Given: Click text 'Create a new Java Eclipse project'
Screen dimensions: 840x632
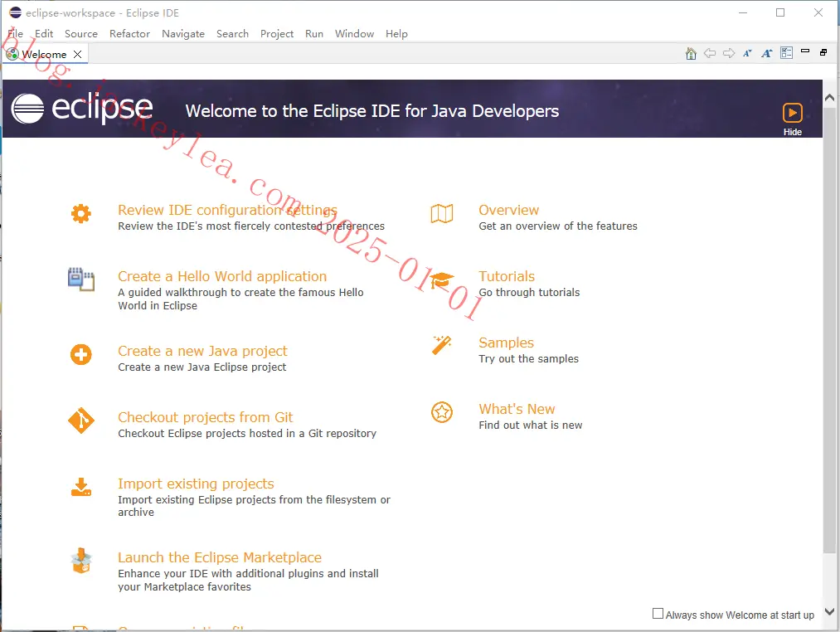Looking at the screenshot, I should pos(202,367).
